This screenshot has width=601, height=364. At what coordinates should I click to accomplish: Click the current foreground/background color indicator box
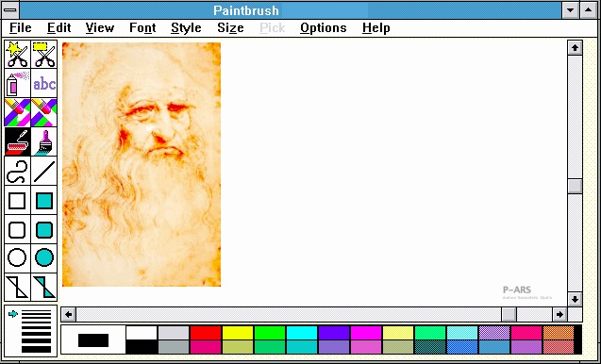[x=93, y=339]
